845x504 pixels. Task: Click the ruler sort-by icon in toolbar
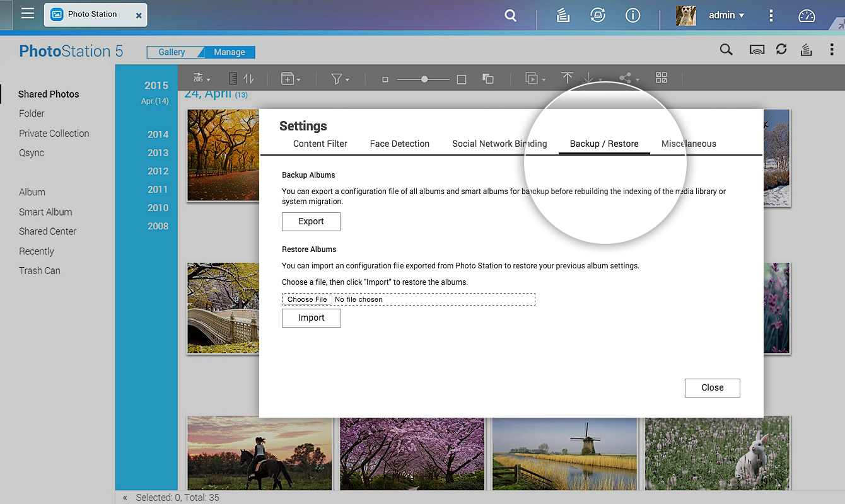point(233,79)
